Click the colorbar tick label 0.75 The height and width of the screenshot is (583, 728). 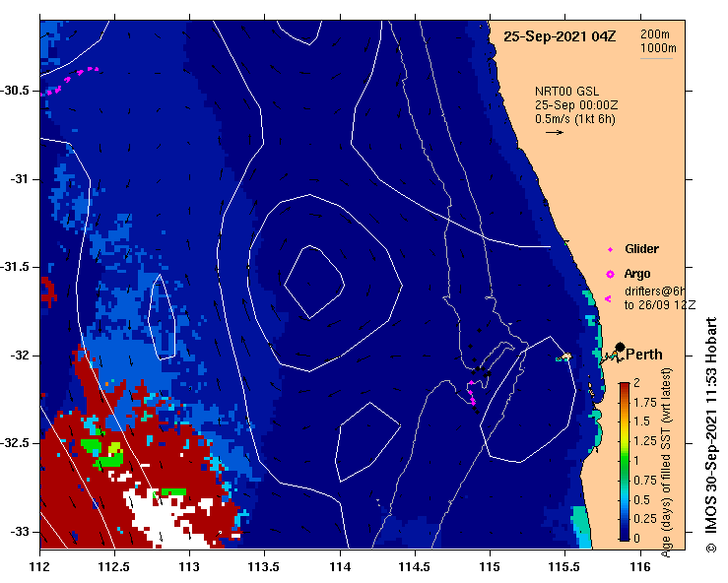tap(645, 481)
